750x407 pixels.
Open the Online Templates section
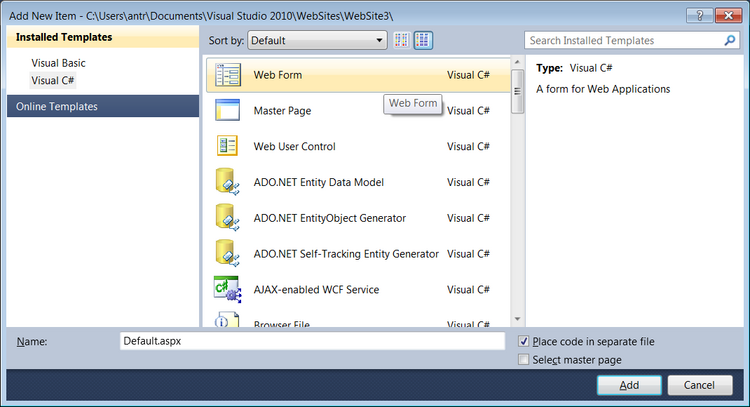point(103,106)
